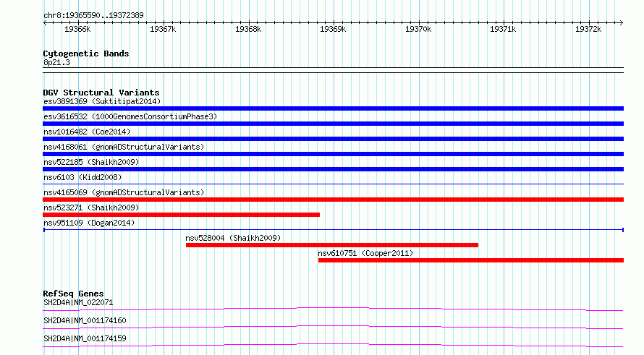Click the nsv610751 red variant bar
Image resolution: width=644 pixels, height=355 pixels.
click(x=471, y=260)
